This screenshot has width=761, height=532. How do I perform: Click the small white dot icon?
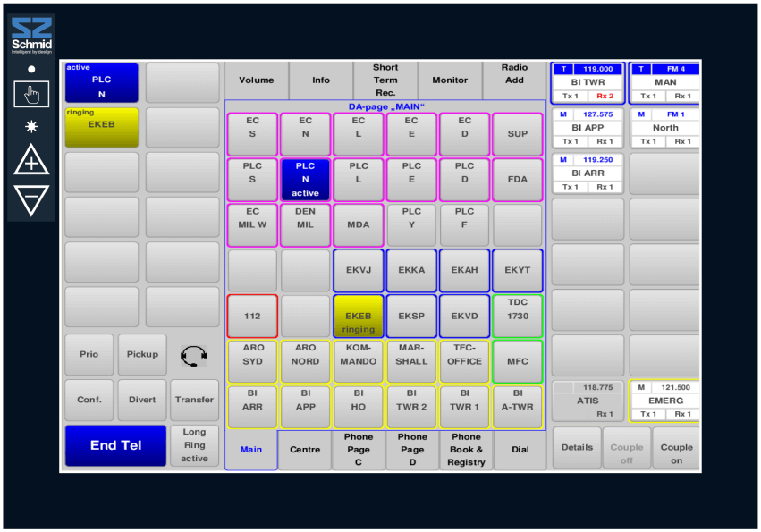coord(31,69)
